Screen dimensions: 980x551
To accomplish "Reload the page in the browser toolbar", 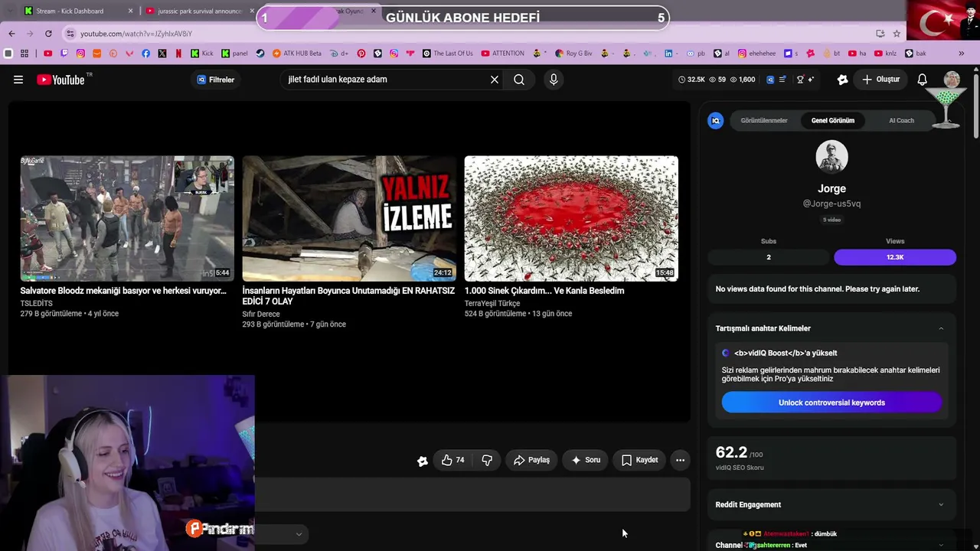I will click(x=48, y=34).
